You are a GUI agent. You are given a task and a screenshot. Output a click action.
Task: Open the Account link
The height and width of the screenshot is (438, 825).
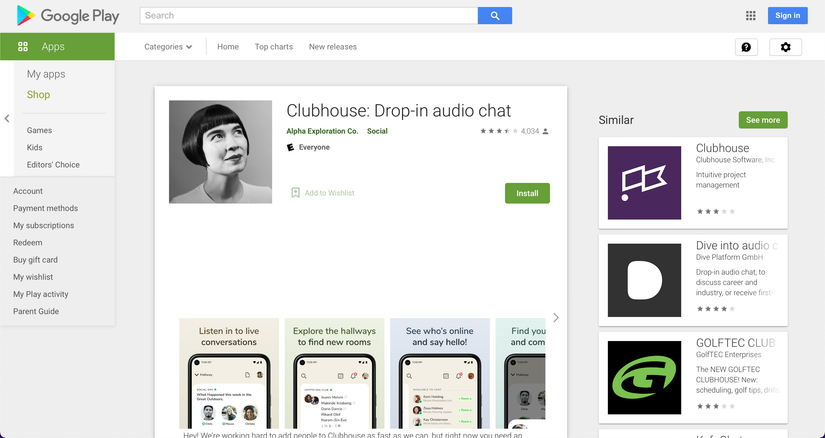coord(28,191)
